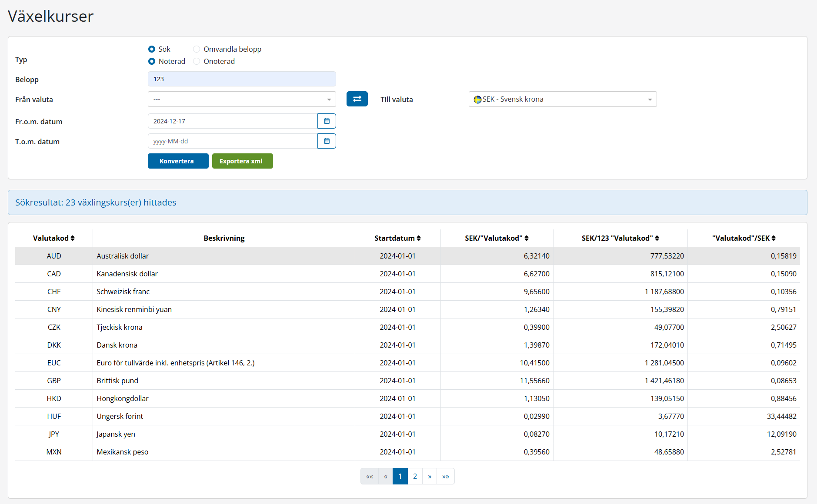Expand the Från valuta dropdown
The image size is (817, 504).
242,99
